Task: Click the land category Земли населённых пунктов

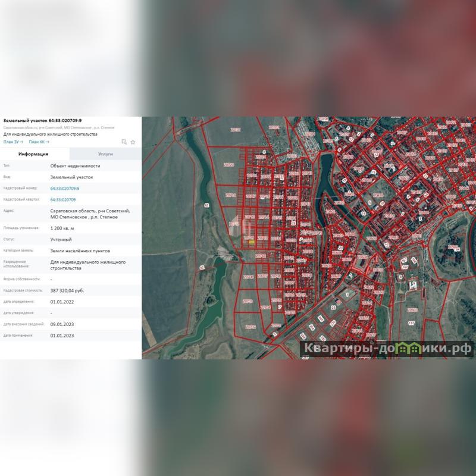Action: tap(80, 250)
